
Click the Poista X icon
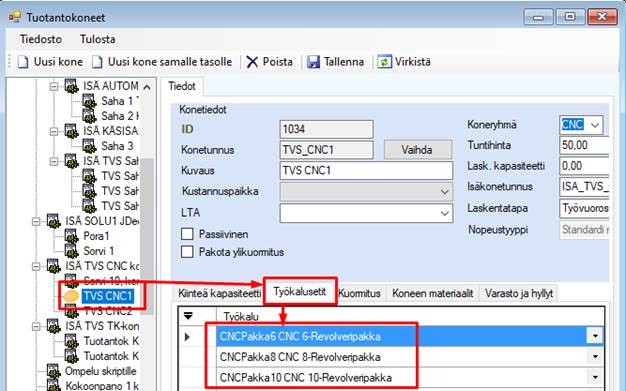(252, 62)
